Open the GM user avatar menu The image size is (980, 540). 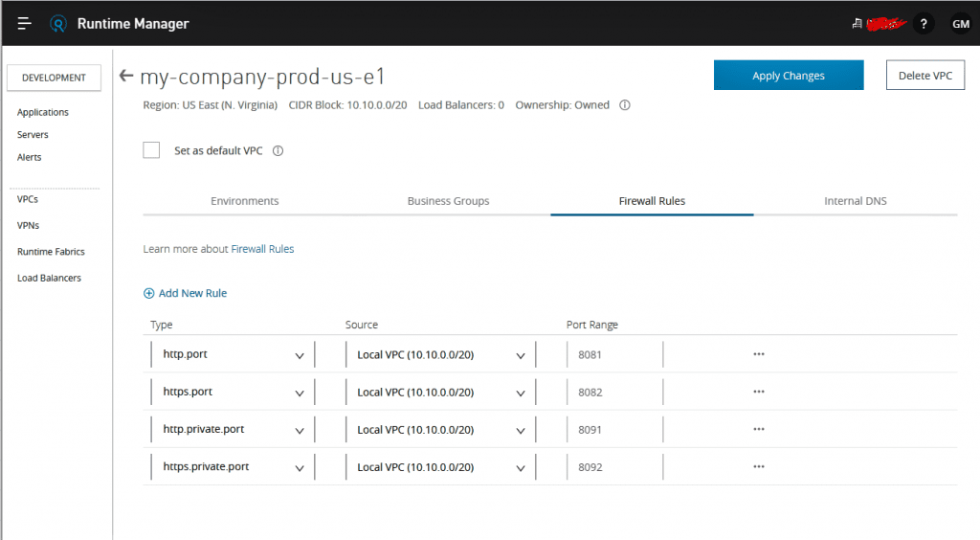(961, 24)
